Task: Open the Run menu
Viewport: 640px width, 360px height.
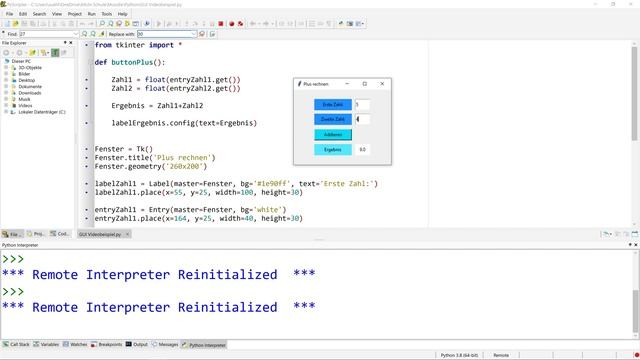Action: click(x=92, y=14)
